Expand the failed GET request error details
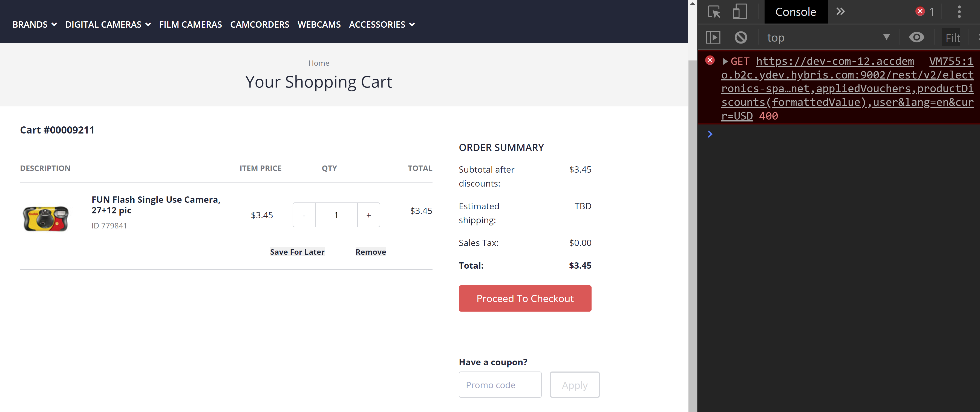The height and width of the screenshot is (412, 980). (x=725, y=61)
